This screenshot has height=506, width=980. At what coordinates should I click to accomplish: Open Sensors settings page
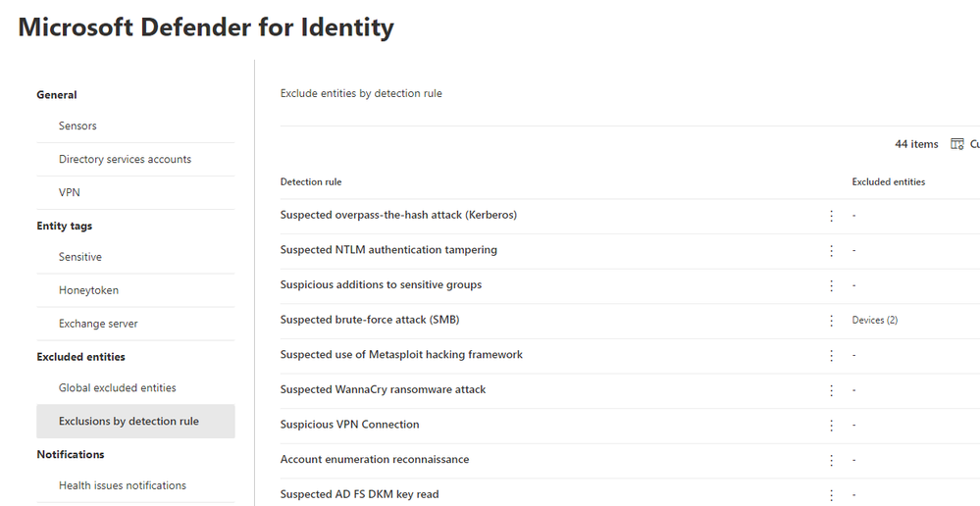(77, 126)
